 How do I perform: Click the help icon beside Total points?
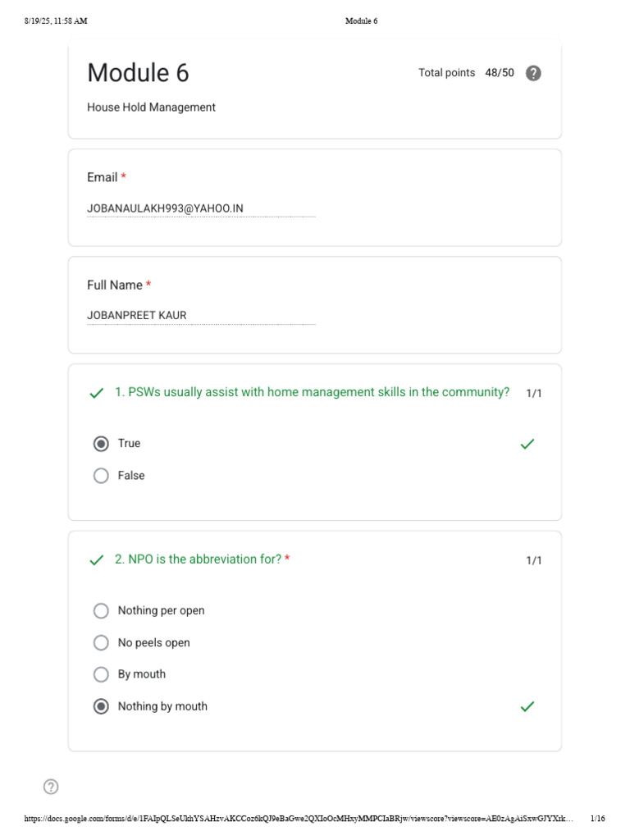[x=533, y=73]
